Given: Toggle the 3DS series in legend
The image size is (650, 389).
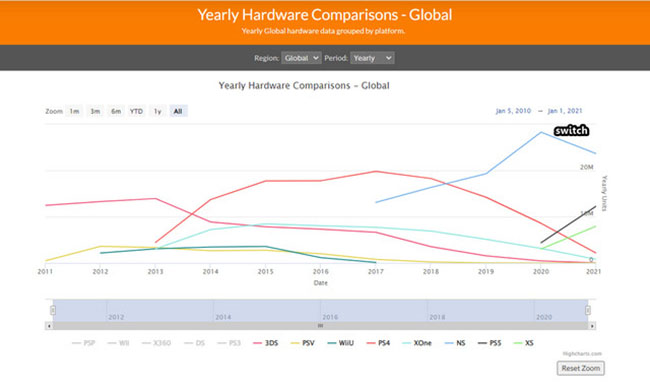Looking at the screenshot, I should click(x=266, y=343).
